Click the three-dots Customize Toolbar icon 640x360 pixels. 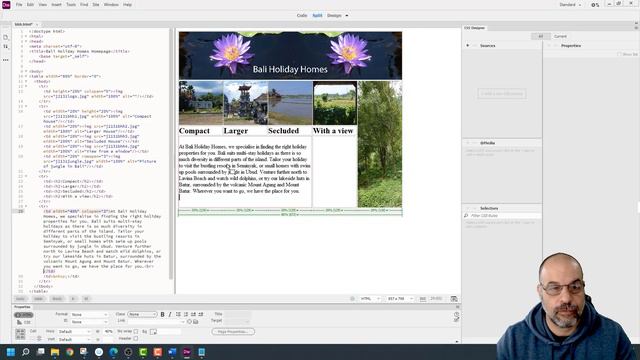pos(6,60)
